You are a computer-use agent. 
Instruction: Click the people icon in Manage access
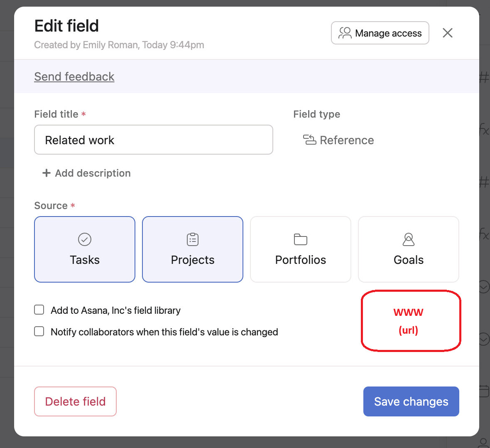point(345,33)
